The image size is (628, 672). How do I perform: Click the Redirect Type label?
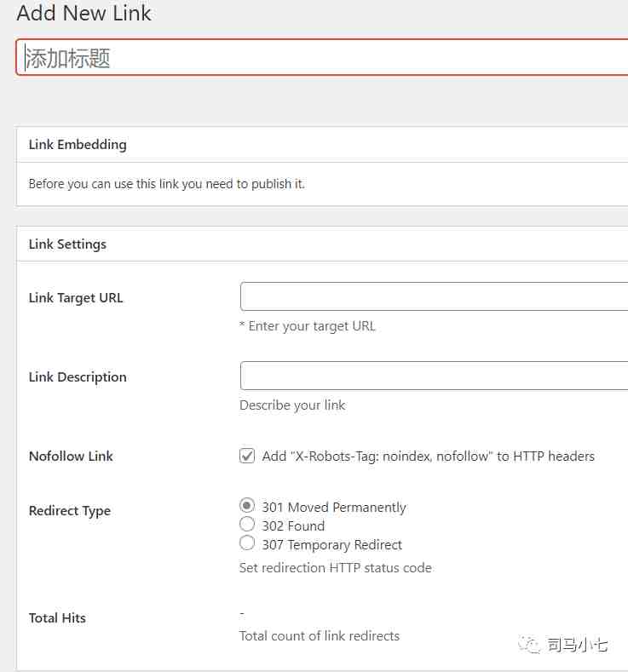[x=70, y=511]
